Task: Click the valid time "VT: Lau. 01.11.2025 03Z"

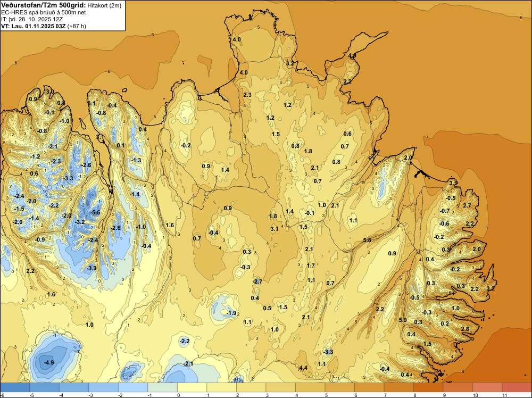Action: pyautogui.click(x=33, y=26)
